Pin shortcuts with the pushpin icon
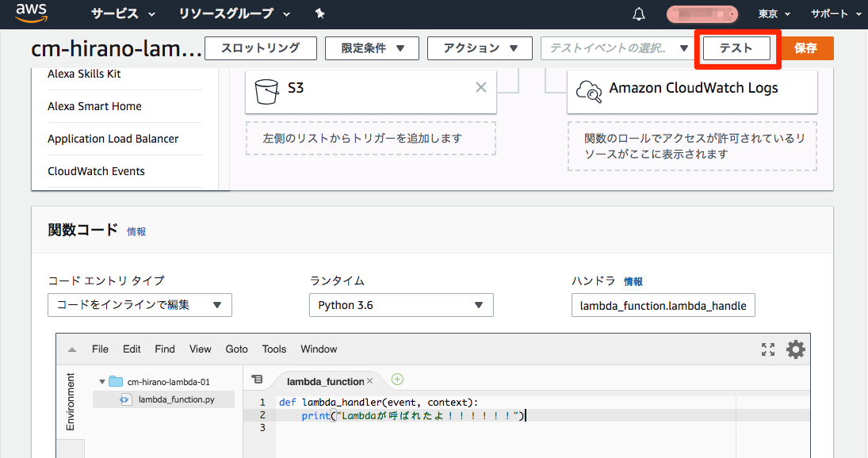The height and width of the screenshot is (458, 868). [x=319, y=13]
